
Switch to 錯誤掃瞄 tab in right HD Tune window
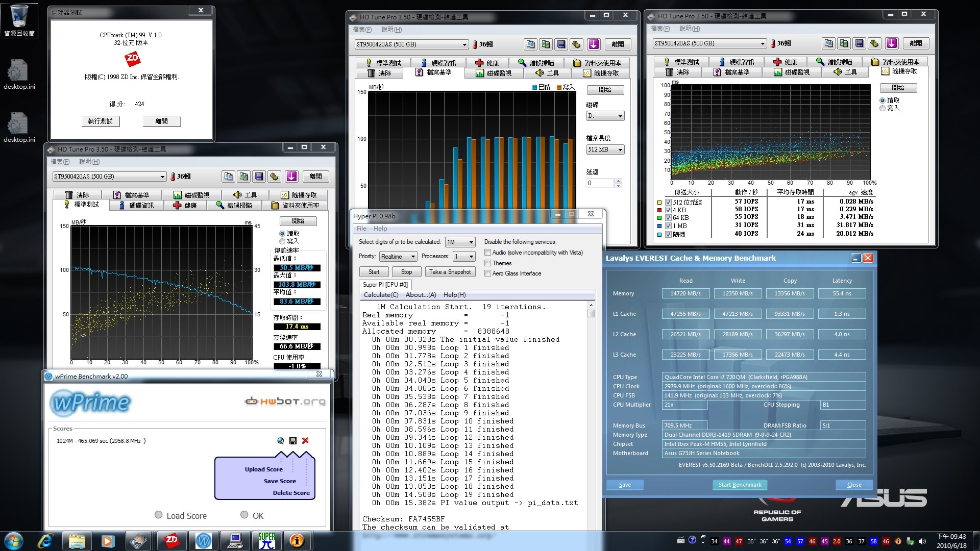pyautogui.click(x=834, y=62)
